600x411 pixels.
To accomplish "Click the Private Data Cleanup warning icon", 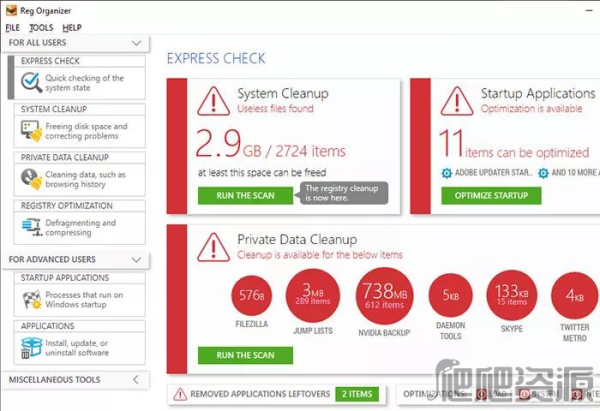I will (x=212, y=247).
